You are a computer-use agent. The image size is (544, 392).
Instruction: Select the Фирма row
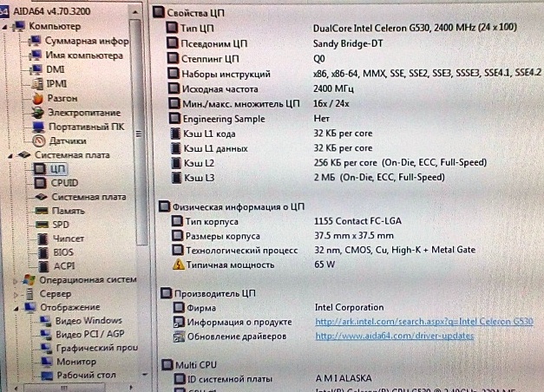point(279,308)
